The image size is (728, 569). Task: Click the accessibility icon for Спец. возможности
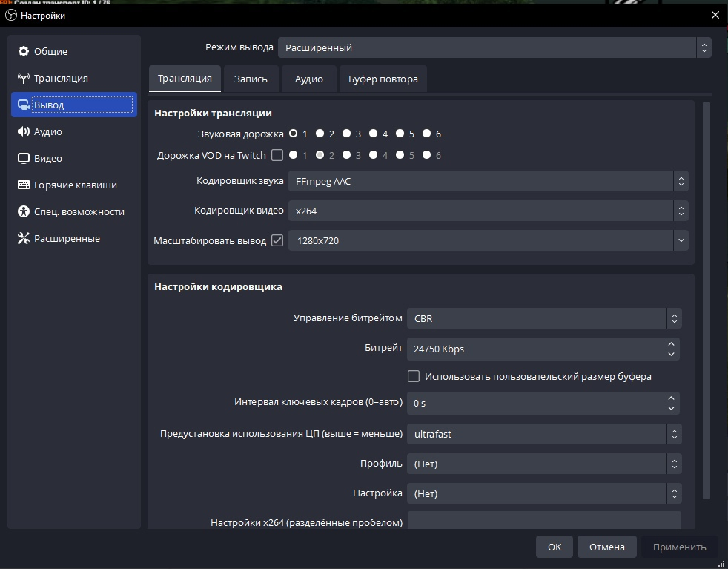23,211
